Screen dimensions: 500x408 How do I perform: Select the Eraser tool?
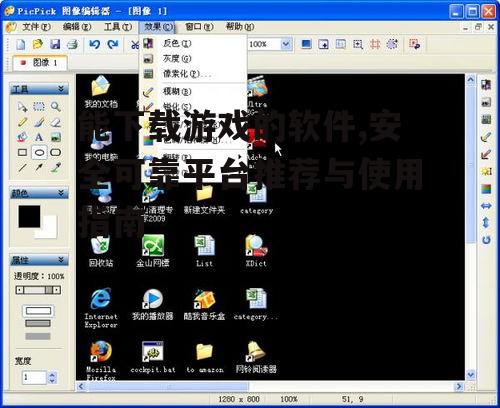tap(55, 122)
